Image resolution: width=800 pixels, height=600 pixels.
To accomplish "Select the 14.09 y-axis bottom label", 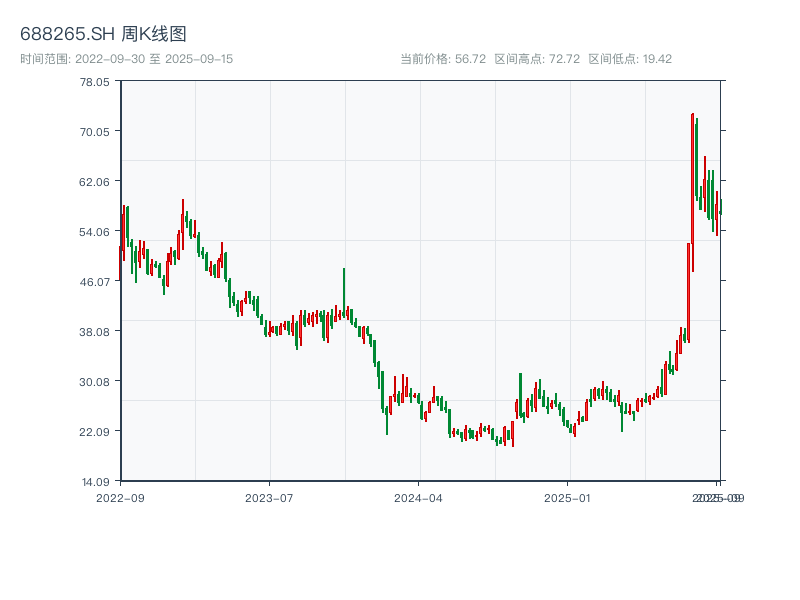I will click(x=94, y=481).
